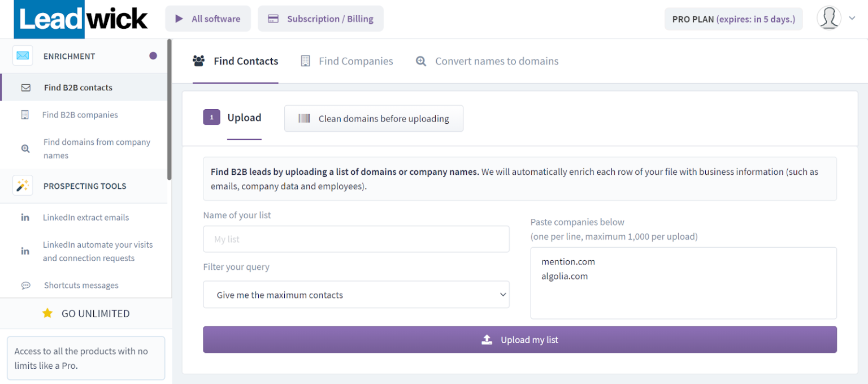Click the gold star next to GO UNLIMITED
Viewport: 868px width, 384px height.
pyautogui.click(x=47, y=313)
